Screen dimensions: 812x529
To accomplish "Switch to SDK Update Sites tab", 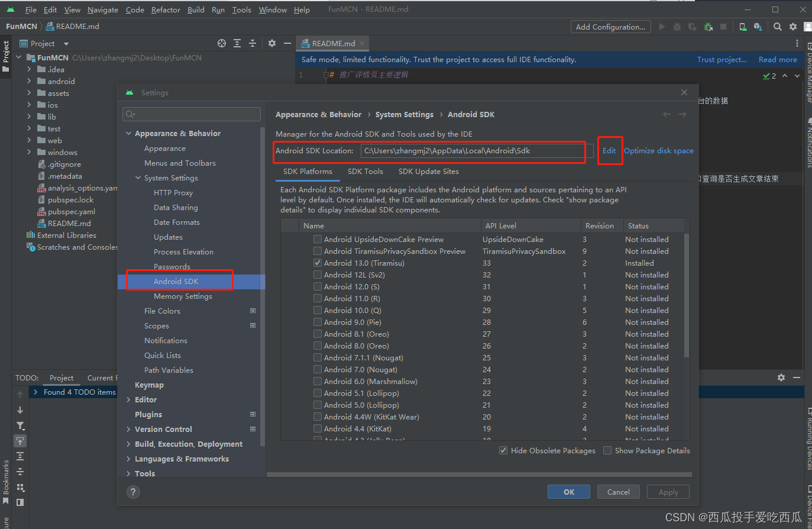I will tap(429, 171).
